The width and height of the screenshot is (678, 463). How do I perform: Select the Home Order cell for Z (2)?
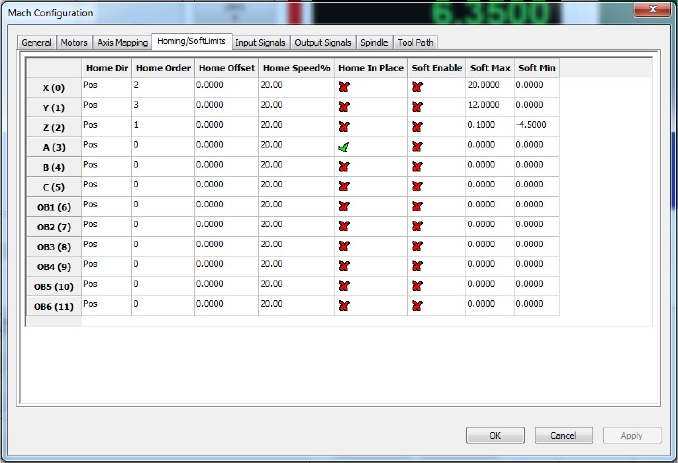pos(163,127)
